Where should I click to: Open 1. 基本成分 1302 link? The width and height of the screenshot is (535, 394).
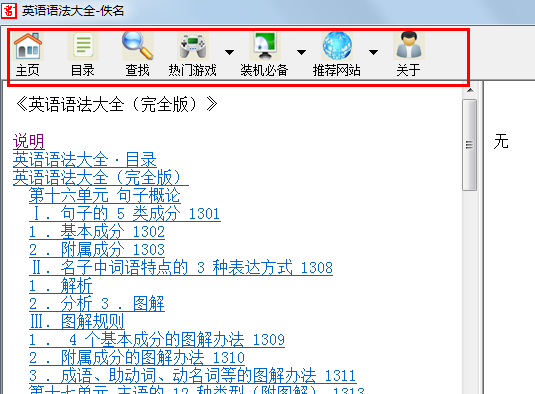(x=97, y=232)
